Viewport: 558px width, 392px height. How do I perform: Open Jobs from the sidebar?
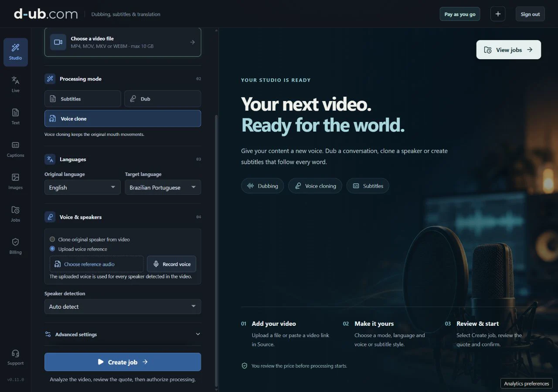pyautogui.click(x=16, y=214)
